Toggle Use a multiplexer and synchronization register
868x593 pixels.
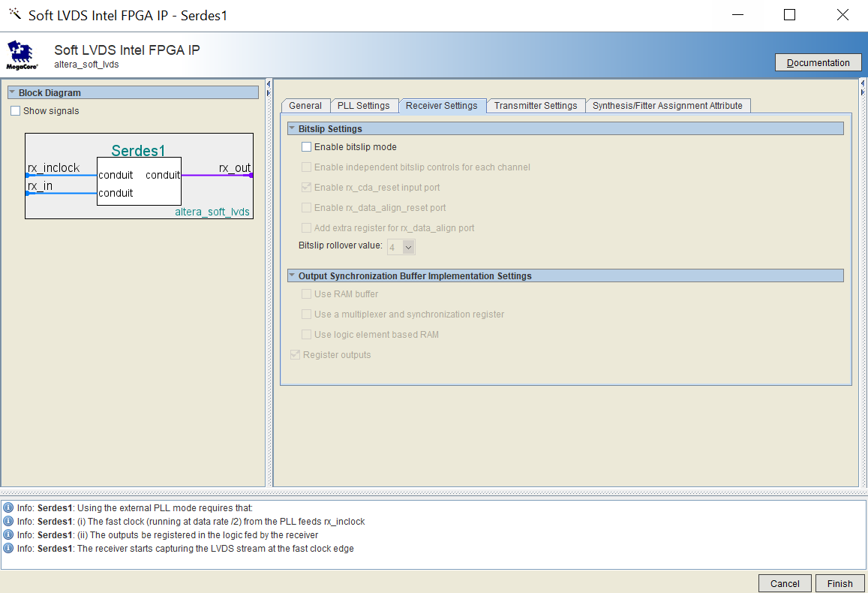[x=306, y=314]
